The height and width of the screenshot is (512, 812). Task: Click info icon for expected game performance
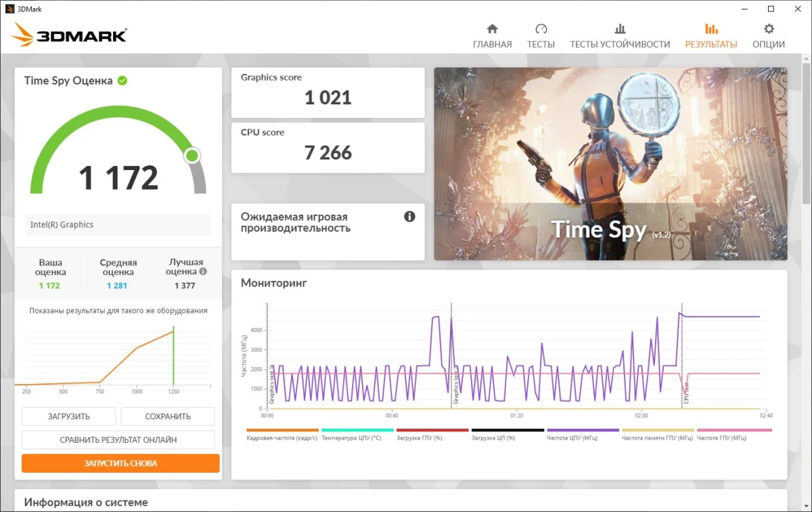pos(409,217)
